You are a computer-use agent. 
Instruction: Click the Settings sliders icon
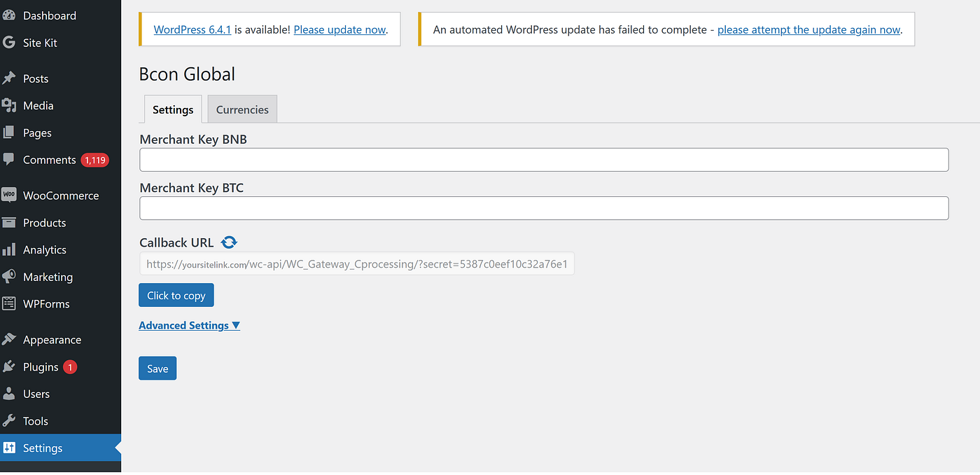(x=9, y=448)
